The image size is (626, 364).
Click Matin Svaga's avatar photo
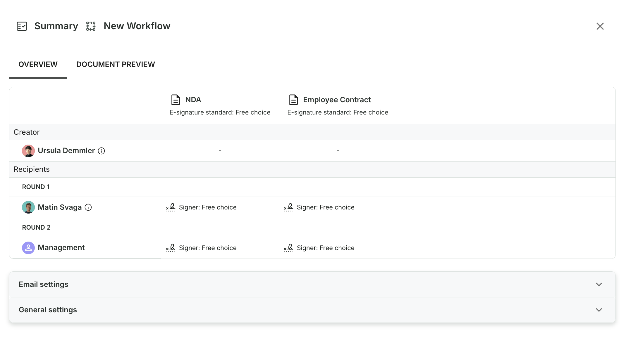pos(28,207)
